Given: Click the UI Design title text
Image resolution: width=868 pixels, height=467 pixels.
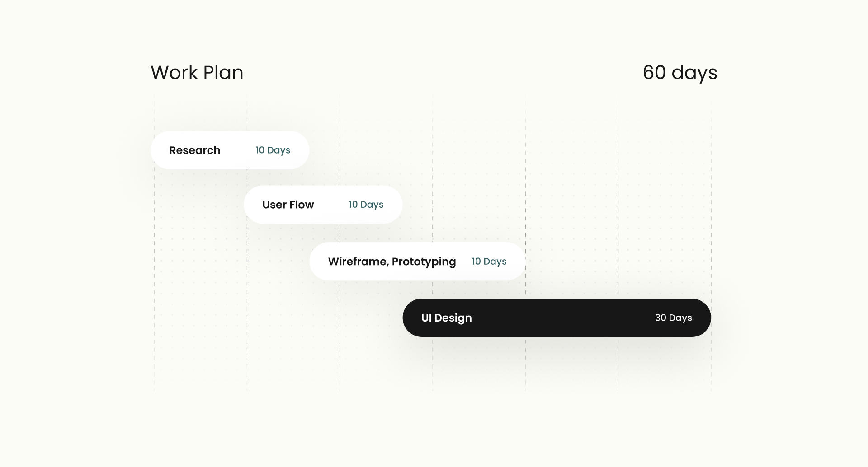Looking at the screenshot, I should tap(446, 318).
